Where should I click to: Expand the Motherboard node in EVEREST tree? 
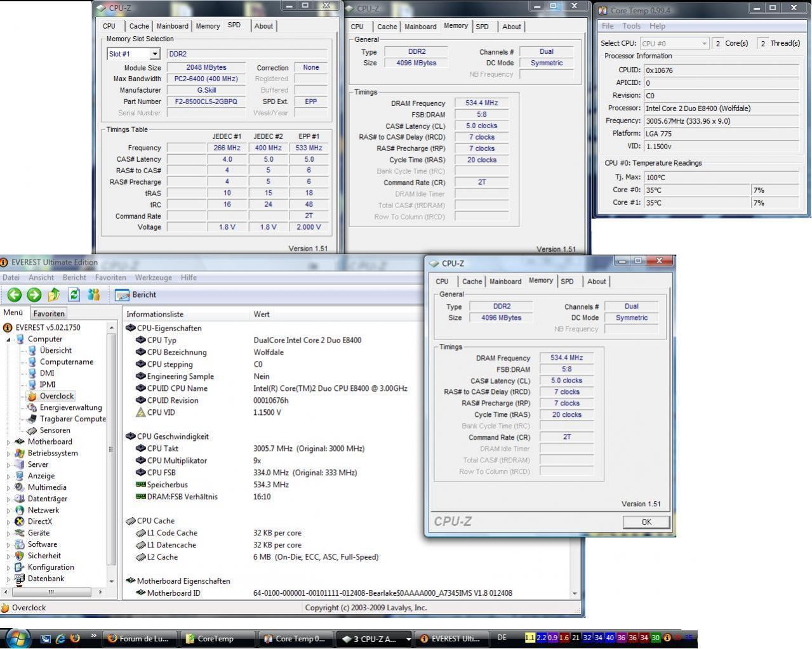tap(9, 442)
